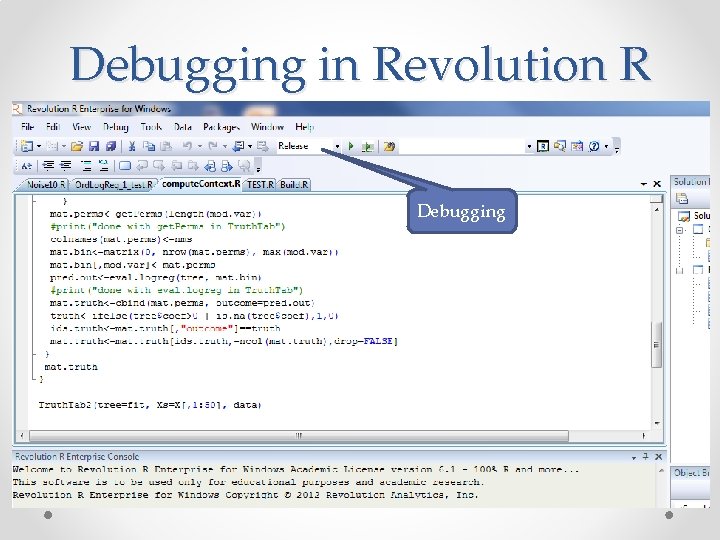Decrease line indent using the toolbar icon

pos(48,166)
